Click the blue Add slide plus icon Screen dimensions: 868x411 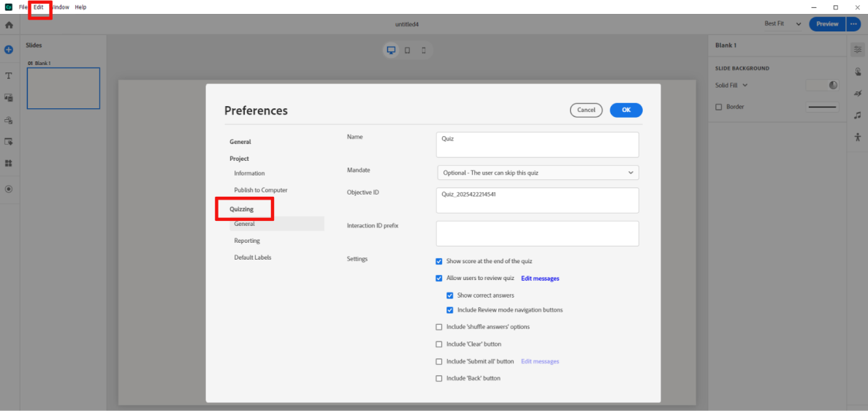point(9,49)
